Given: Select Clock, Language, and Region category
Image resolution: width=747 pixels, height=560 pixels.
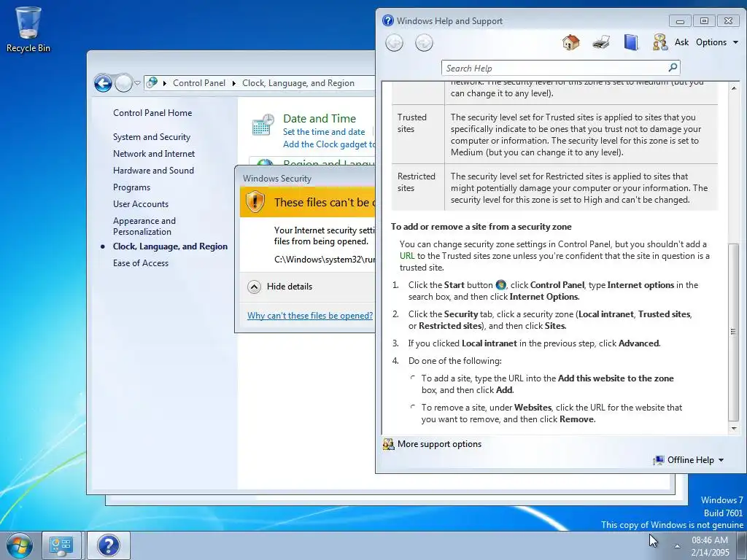Looking at the screenshot, I should [170, 246].
